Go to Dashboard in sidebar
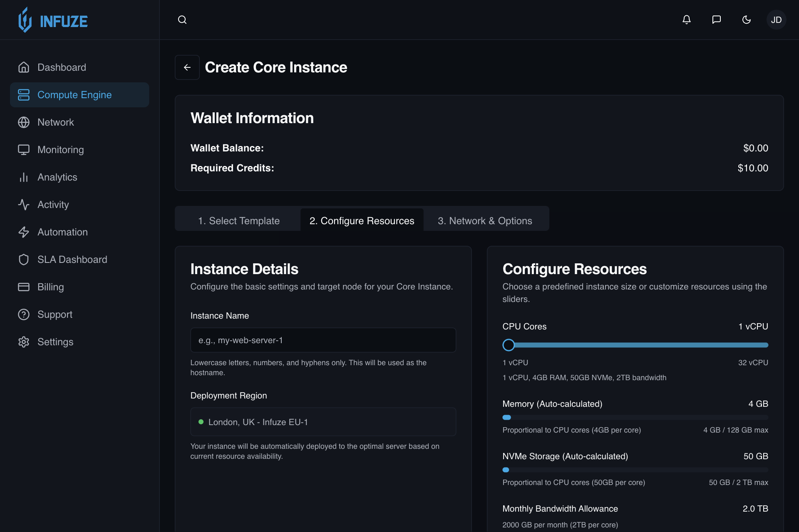This screenshot has width=799, height=532. point(79,67)
